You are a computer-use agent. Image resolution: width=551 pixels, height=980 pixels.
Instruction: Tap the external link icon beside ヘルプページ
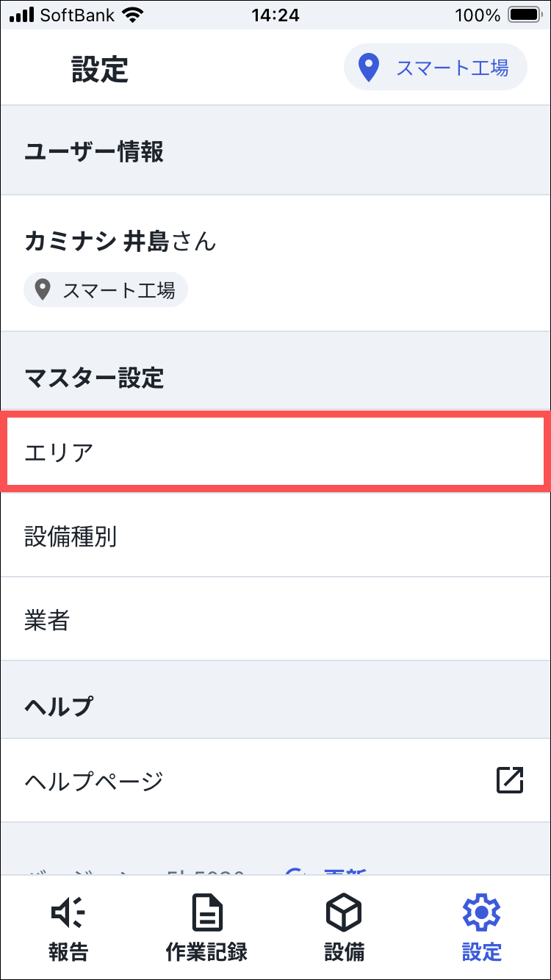point(509,780)
